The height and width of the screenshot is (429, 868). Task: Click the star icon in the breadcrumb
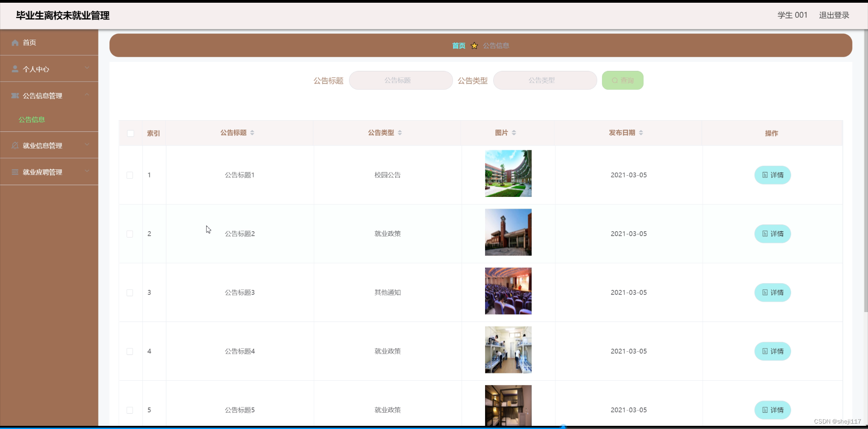pyautogui.click(x=474, y=46)
